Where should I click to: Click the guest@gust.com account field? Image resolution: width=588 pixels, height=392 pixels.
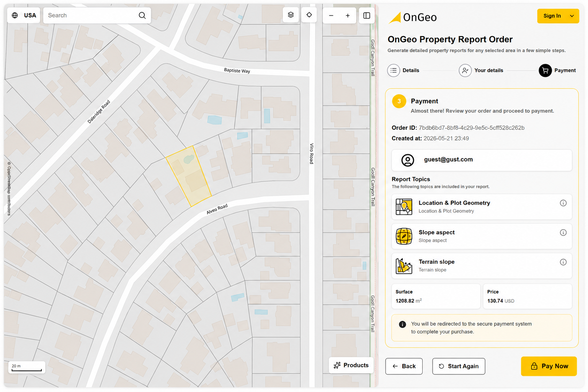click(482, 160)
